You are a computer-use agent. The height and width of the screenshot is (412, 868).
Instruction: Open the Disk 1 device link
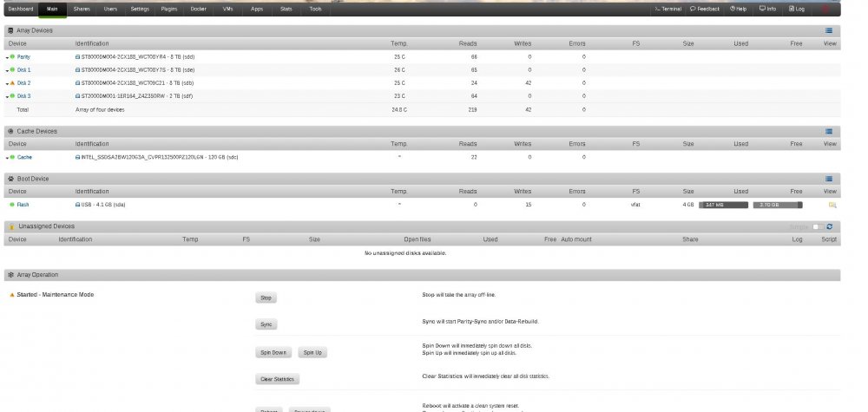pyautogui.click(x=23, y=70)
